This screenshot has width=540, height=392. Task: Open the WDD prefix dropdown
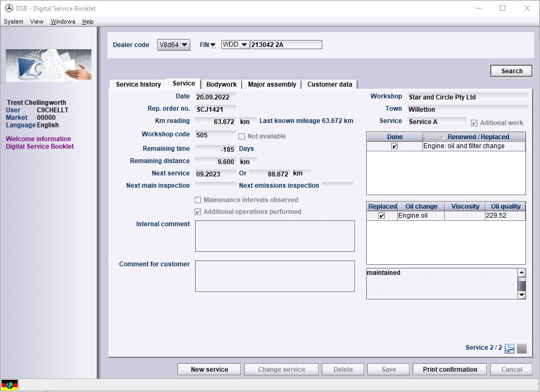[235, 44]
